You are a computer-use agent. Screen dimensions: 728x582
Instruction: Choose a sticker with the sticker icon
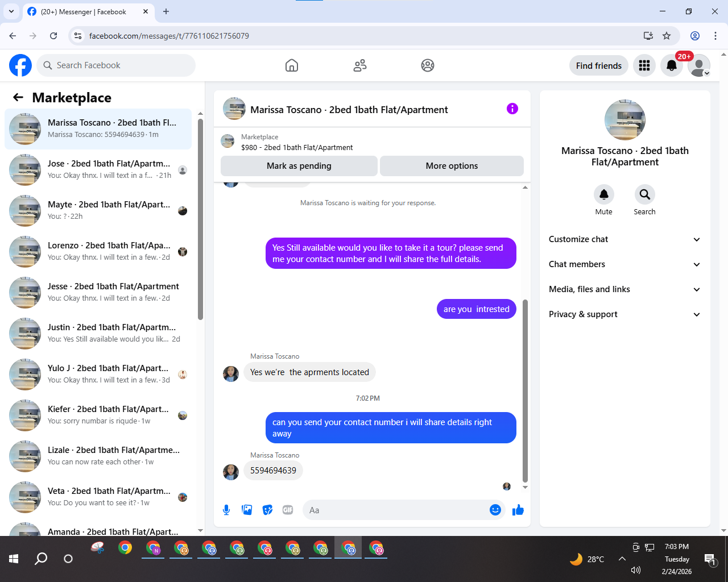[267, 510]
